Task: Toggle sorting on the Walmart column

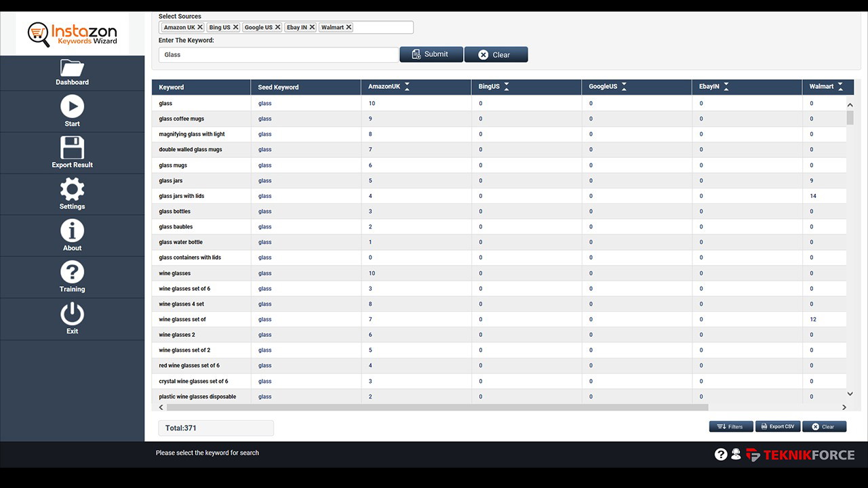Action: (x=840, y=86)
